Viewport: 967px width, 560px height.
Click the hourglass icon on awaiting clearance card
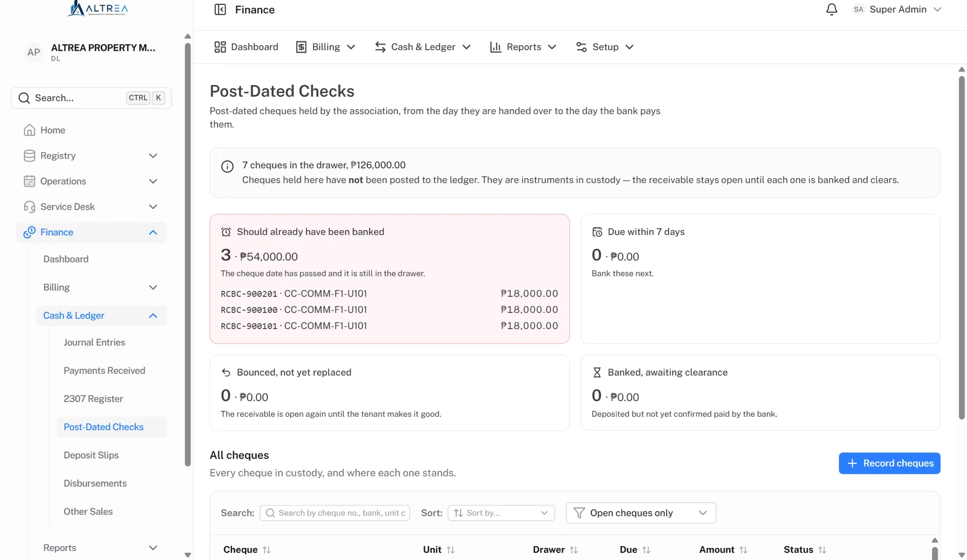[x=597, y=373]
